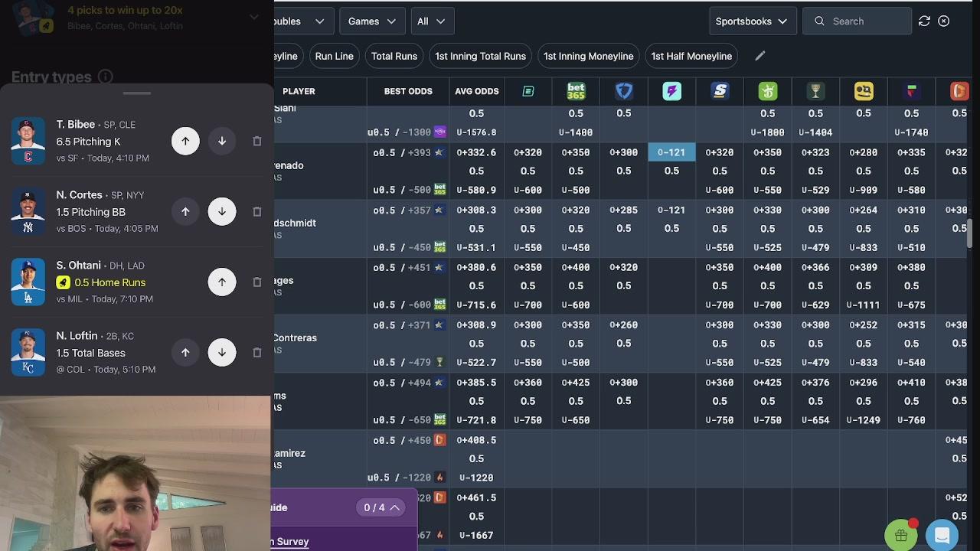Edit market filters with pencil icon
Image resolution: width=980 pixels, height=551 pixels.
tap(759, 56)
